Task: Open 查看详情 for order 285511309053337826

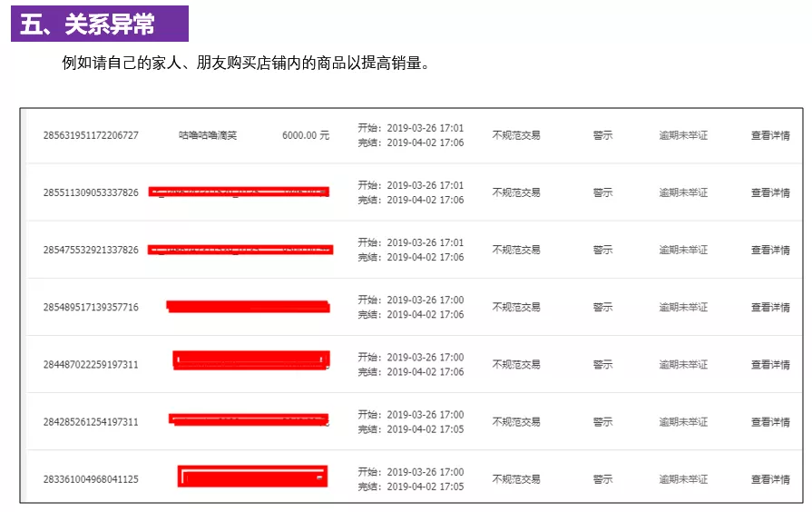Action: point(770,192)
